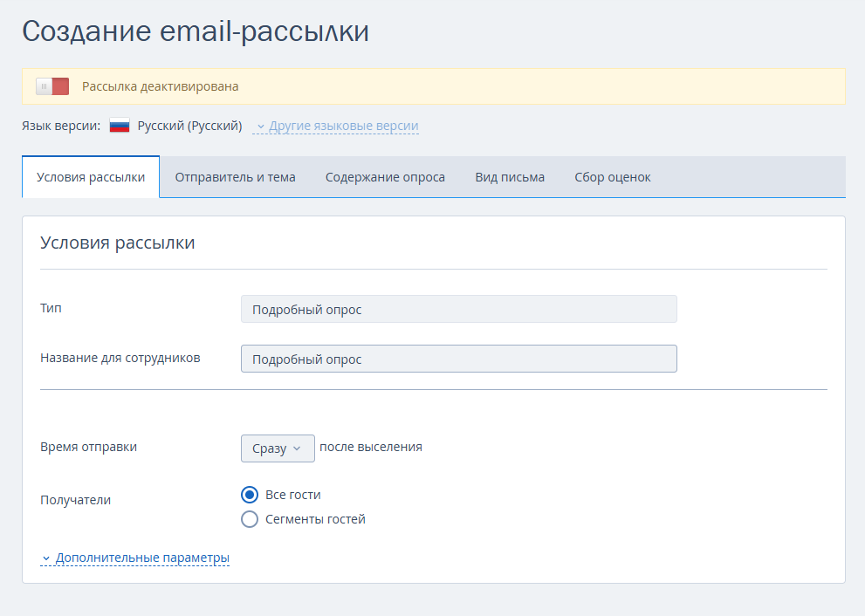The image size is (865, 616).
Task: Switch to the Отправитель и тема tab
Action: click(x=235, y=177)
